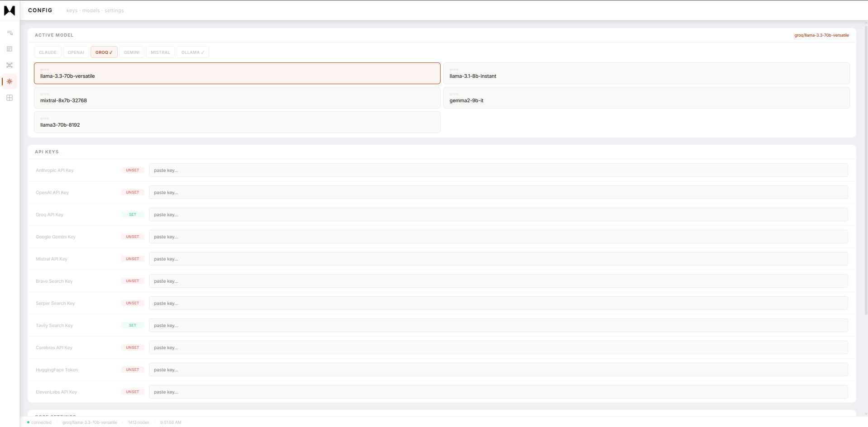Click the UNSET badge for Google Gemini
Image resolution: width=868 pixels, height=427 pixels.
pyautogui.click(x=133, y=237)
